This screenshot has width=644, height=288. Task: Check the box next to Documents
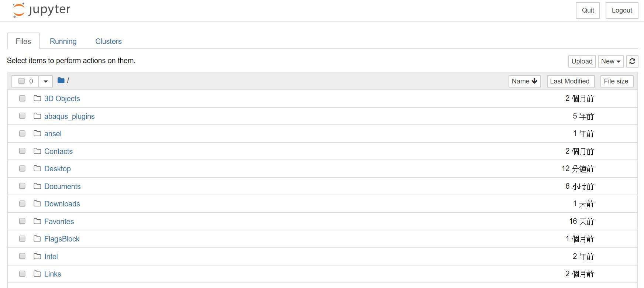point(22,186)
